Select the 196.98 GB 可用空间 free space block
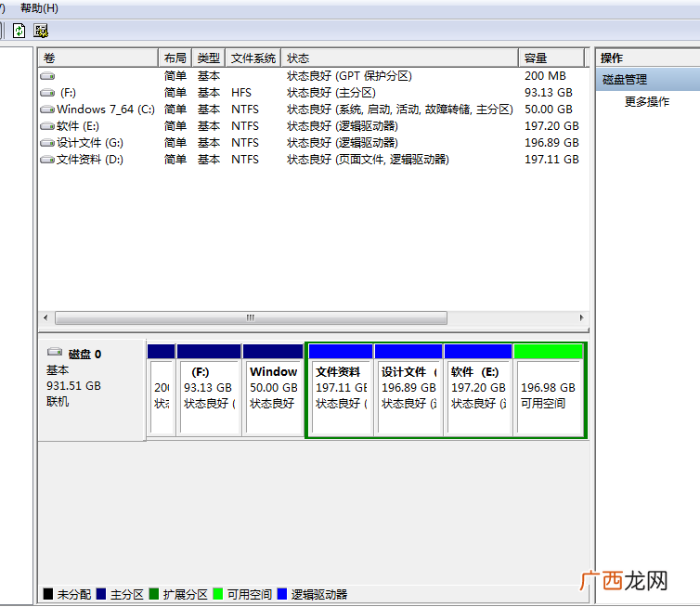 tap(549, 390)
